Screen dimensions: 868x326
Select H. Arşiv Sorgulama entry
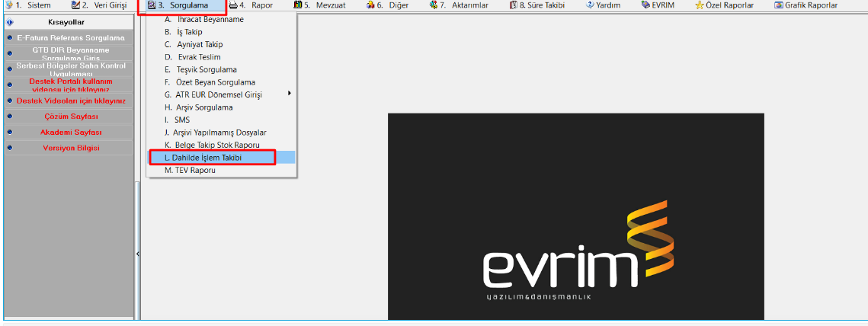tap(222, 107)
